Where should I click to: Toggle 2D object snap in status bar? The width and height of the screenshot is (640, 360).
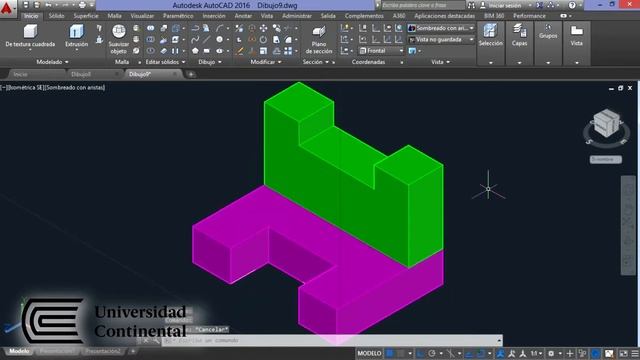481,353
